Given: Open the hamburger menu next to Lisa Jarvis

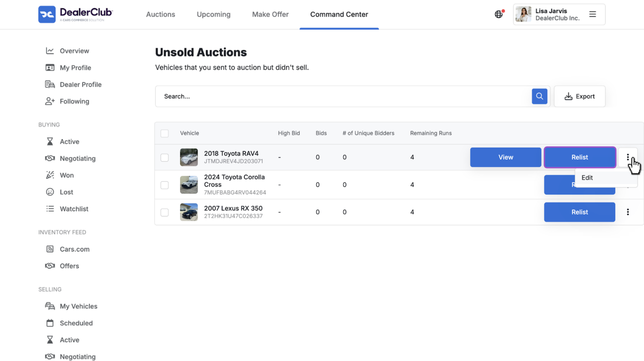Looking at the screenshot, I should click(x=593, y=14).
